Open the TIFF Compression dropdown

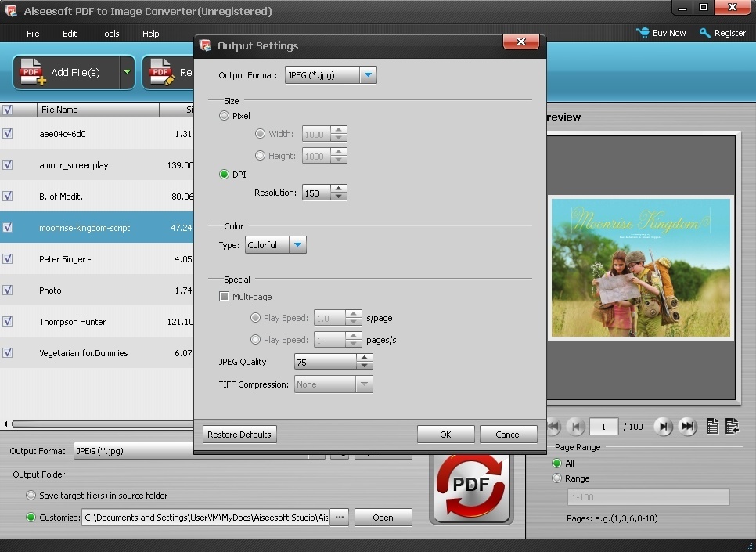(x=364, y=384)
